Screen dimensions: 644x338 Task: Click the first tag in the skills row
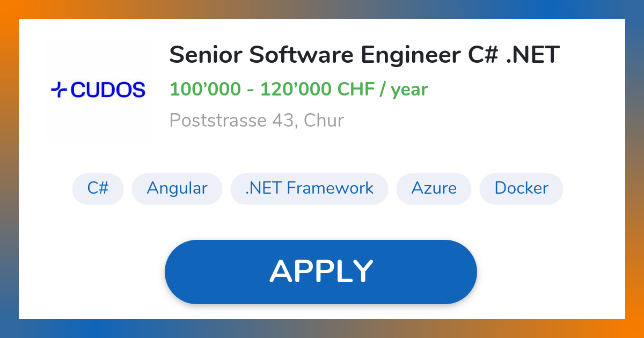tap(98, 188)
